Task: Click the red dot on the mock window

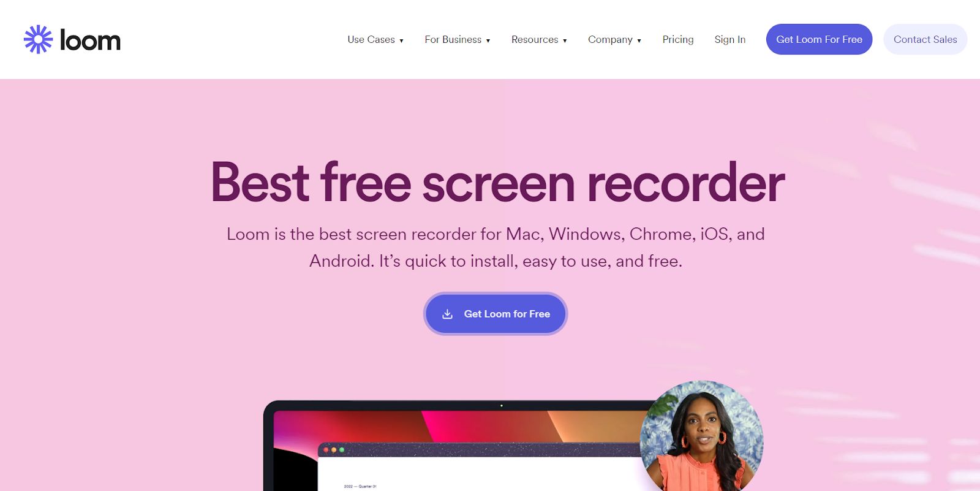Action: point(326,450)
